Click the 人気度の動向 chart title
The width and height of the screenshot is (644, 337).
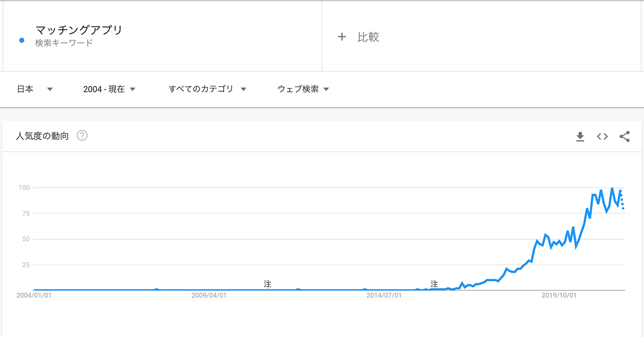pyautogui.click(x=42, y=136)
